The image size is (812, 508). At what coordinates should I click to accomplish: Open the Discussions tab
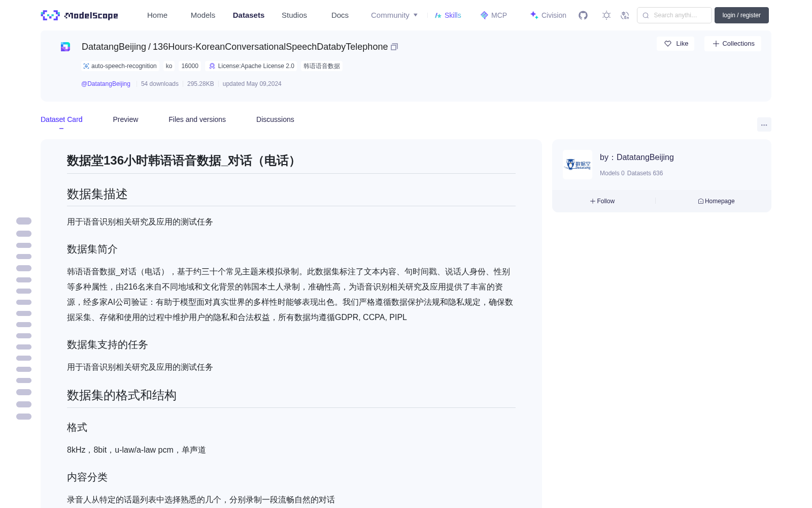click(x=275, y=119)
